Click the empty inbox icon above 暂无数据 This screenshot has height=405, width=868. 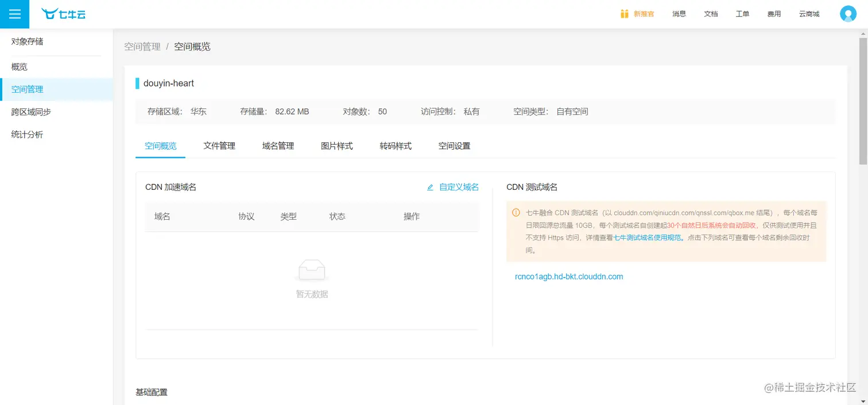pyautogui.click(x=312, y=270)
